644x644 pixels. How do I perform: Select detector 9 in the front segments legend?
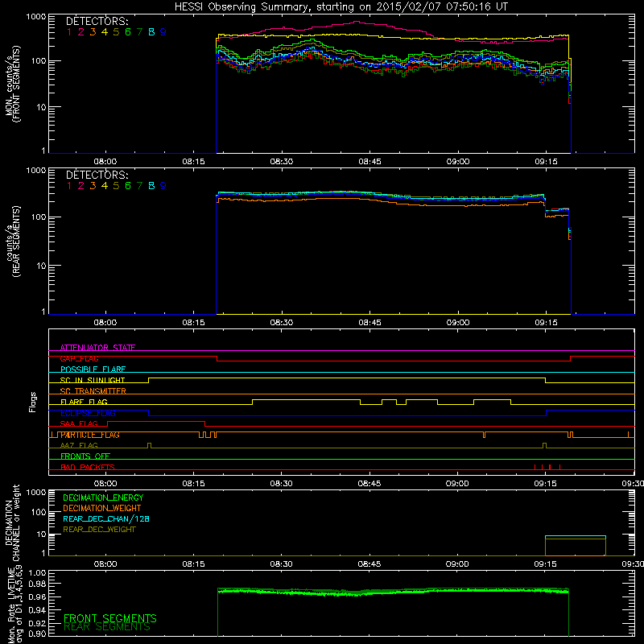coord(163,32)
